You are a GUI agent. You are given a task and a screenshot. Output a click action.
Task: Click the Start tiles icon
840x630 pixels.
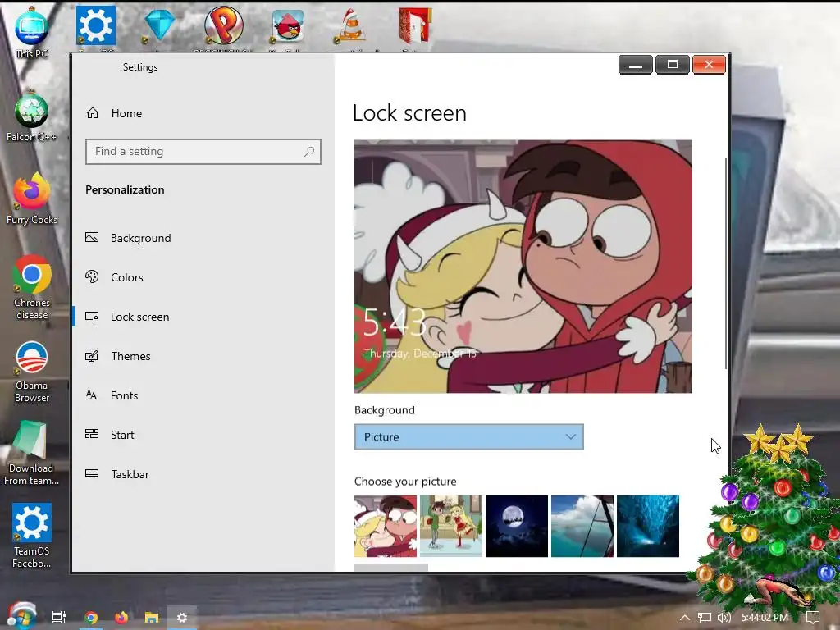pos(92,434)
